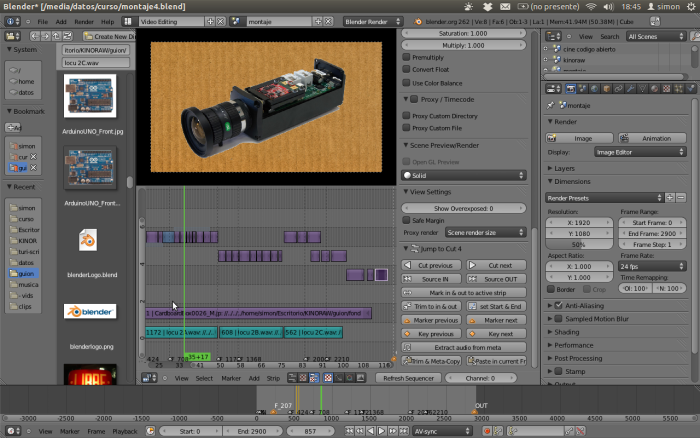The image size is (700, 438).
Task: Enable the Use Color Balance checkbox
Action: [x=406, y=83]
